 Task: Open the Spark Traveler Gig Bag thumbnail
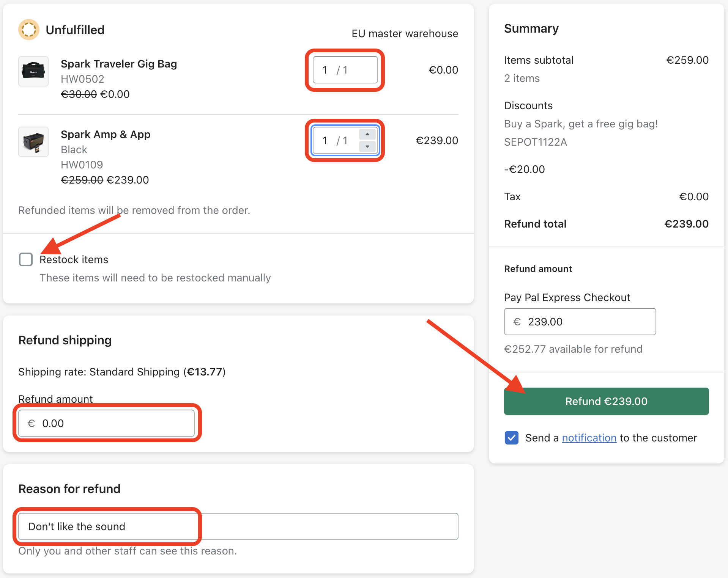point(33,71)
